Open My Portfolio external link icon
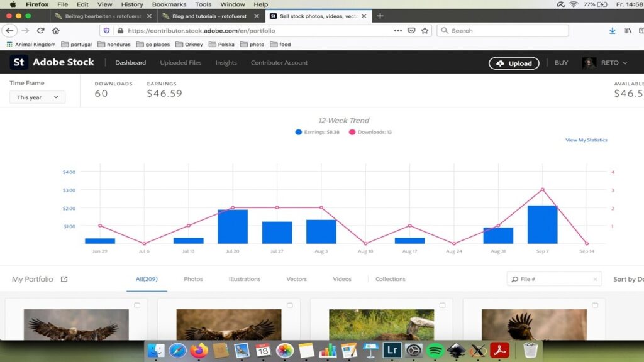 coord(64,279)
